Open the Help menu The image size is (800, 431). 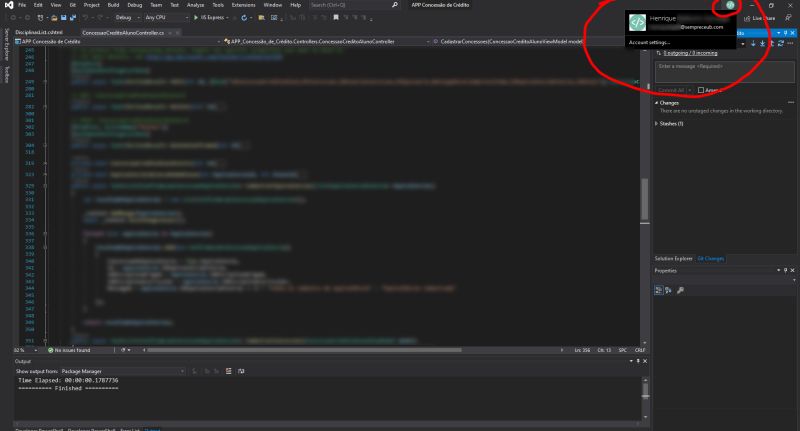point(295,5)
